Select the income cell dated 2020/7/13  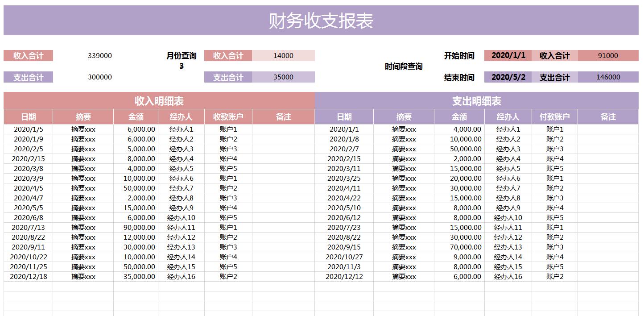(x=28, y=227)
